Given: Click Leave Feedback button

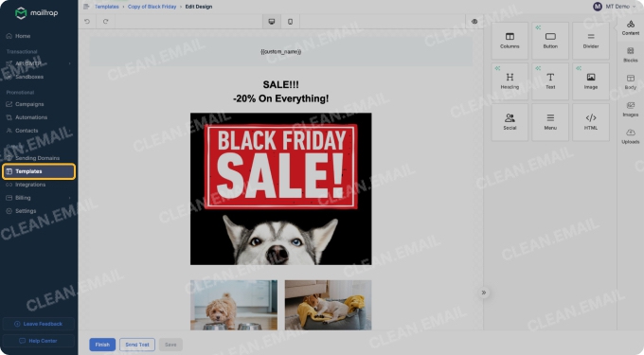Looking at the screenshot, I should (39, 324).
